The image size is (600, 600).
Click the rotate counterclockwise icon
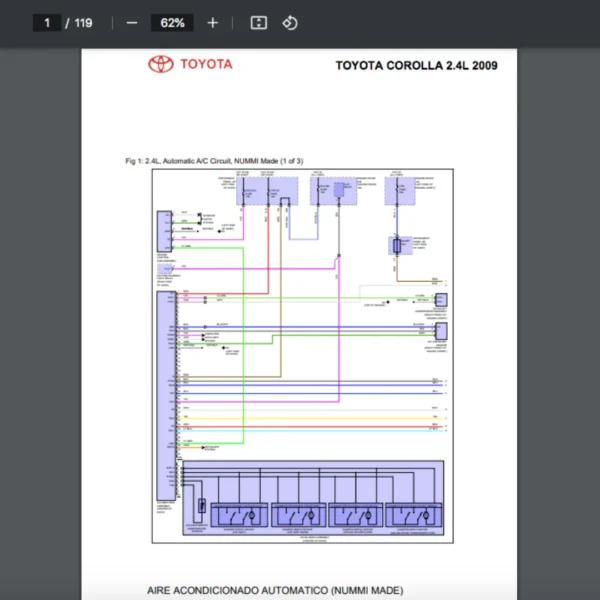289,23
